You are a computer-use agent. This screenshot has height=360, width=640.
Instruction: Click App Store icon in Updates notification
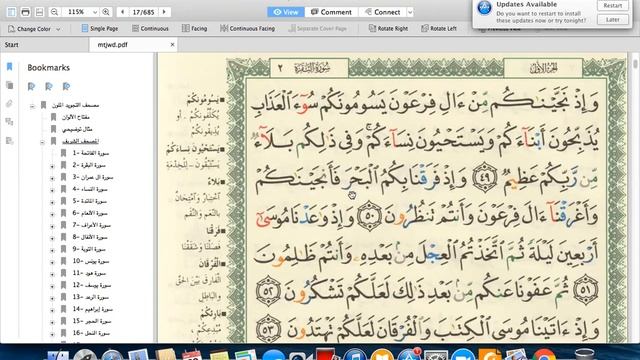coord(484,8)
